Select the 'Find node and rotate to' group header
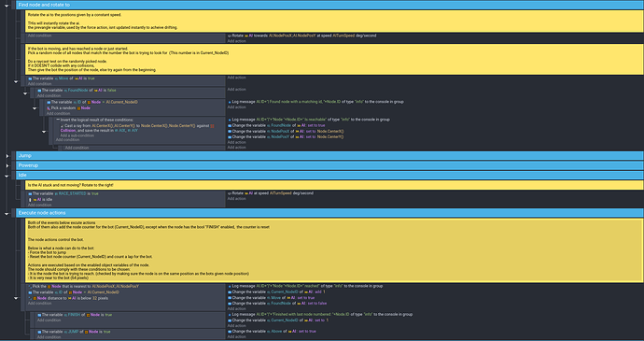This screenshot has height=341, width=644. point(329,5)
